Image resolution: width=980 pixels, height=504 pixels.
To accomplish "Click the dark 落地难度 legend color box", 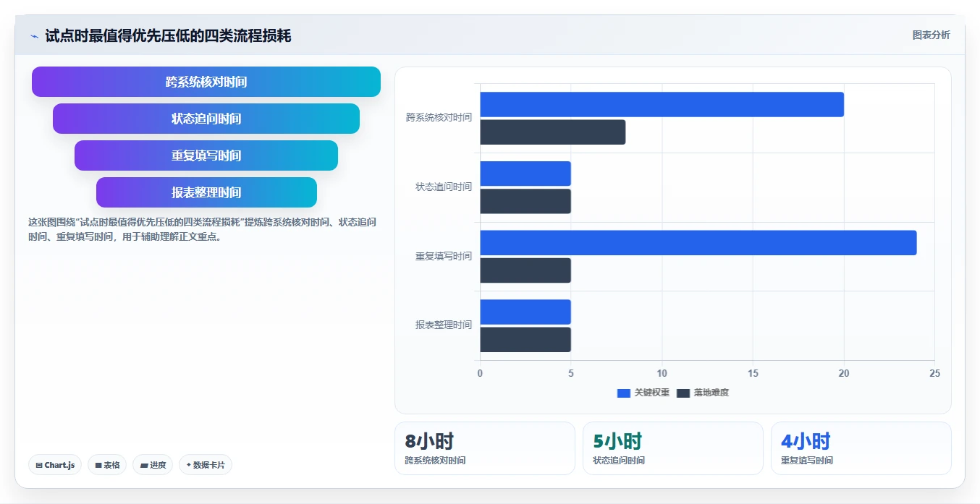I will click(683, 393).
